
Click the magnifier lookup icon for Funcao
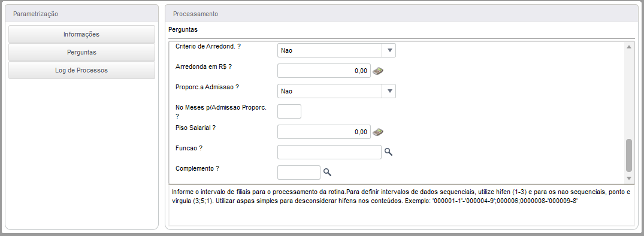coord(388,152)
